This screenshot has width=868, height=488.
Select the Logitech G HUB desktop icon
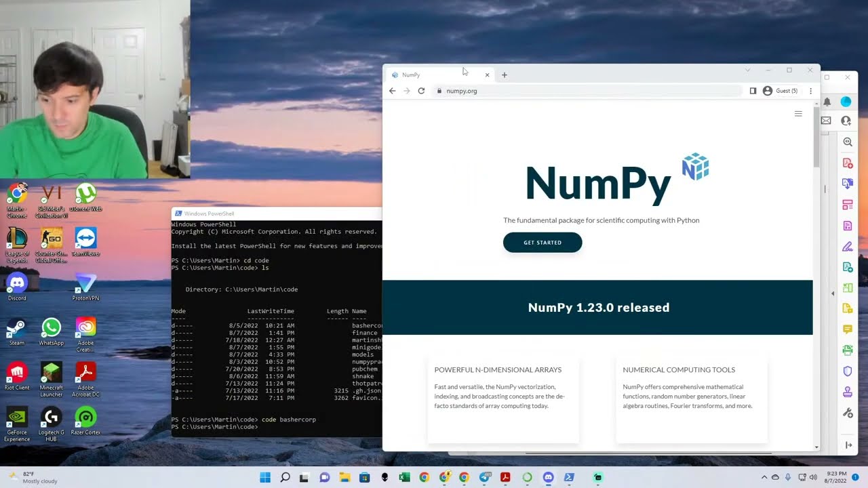(x=51, y=424)
